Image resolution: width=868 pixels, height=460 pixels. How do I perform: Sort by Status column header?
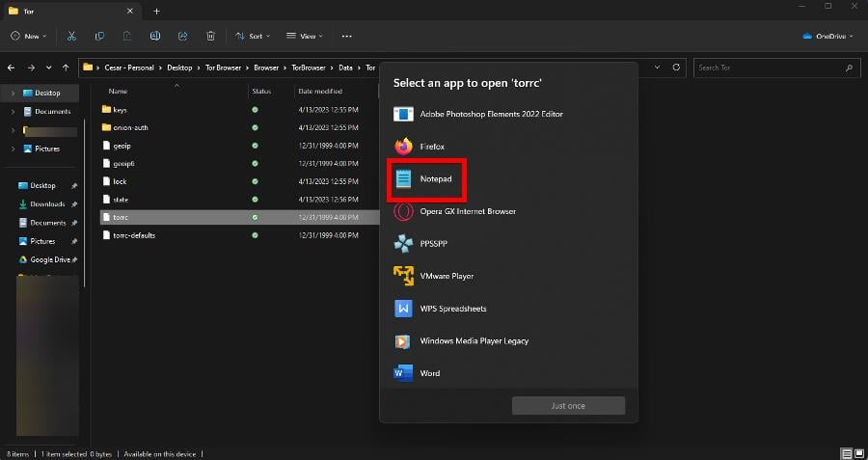pyautogui.click(x=261, y=92)
